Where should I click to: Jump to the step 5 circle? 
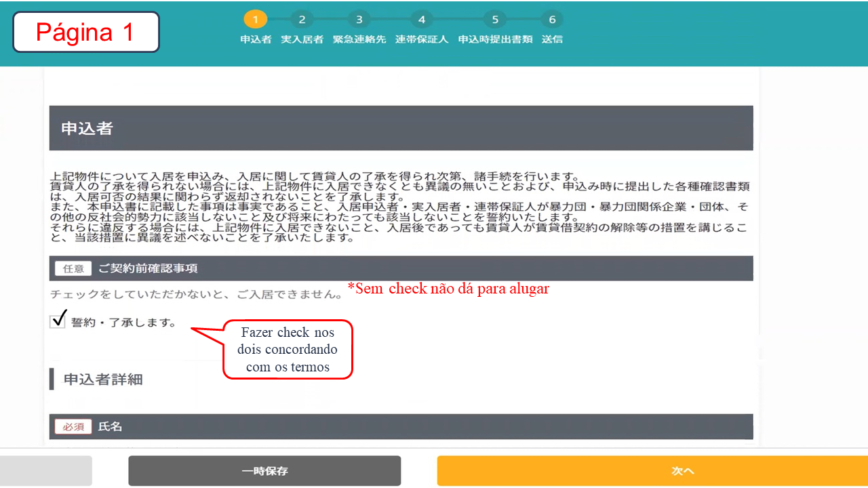(x=495, y=20)
